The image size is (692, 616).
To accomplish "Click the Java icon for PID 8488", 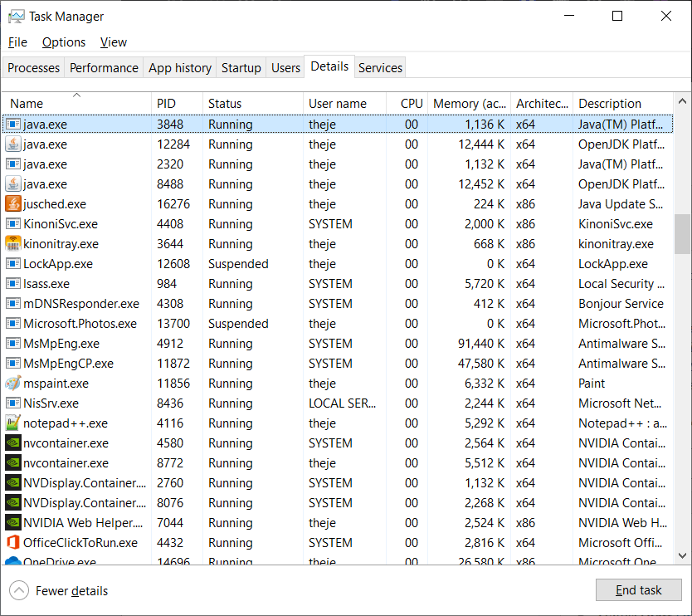I will (13, 184).
